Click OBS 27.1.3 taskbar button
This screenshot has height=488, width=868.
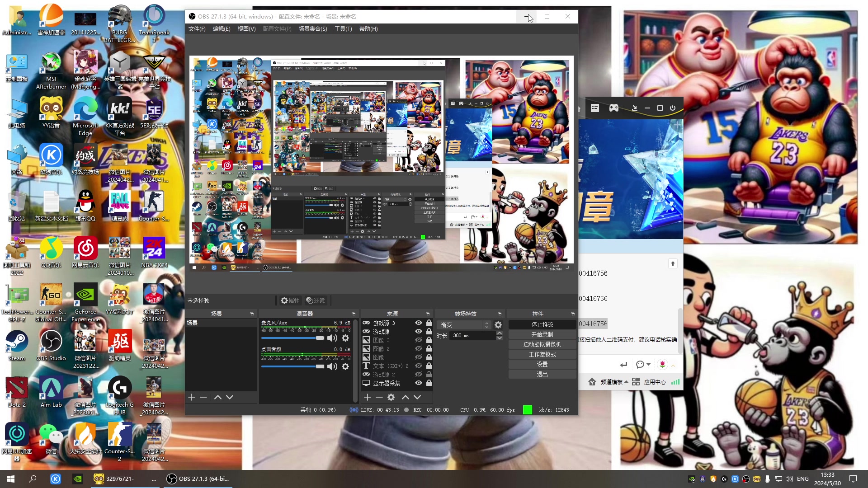[x=198, y=479]
